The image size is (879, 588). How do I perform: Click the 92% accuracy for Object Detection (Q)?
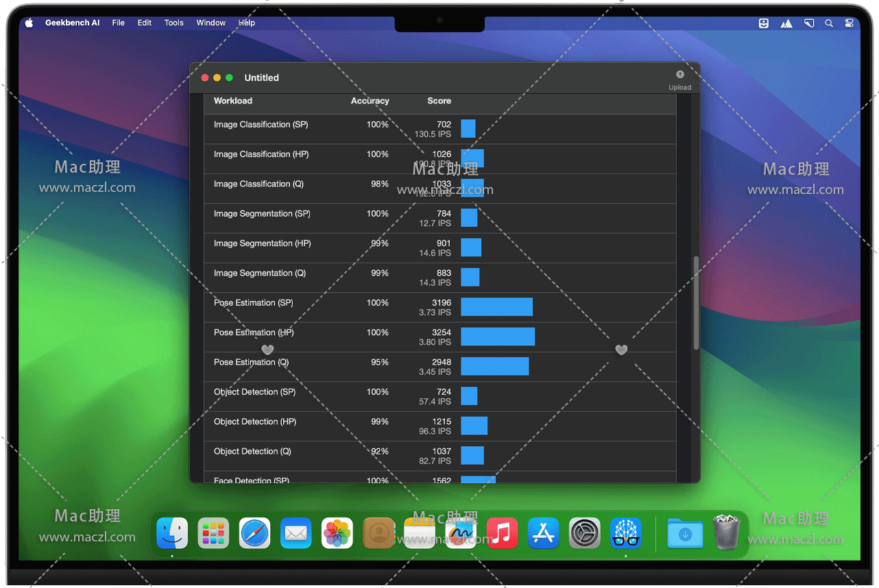click(380, 451)
